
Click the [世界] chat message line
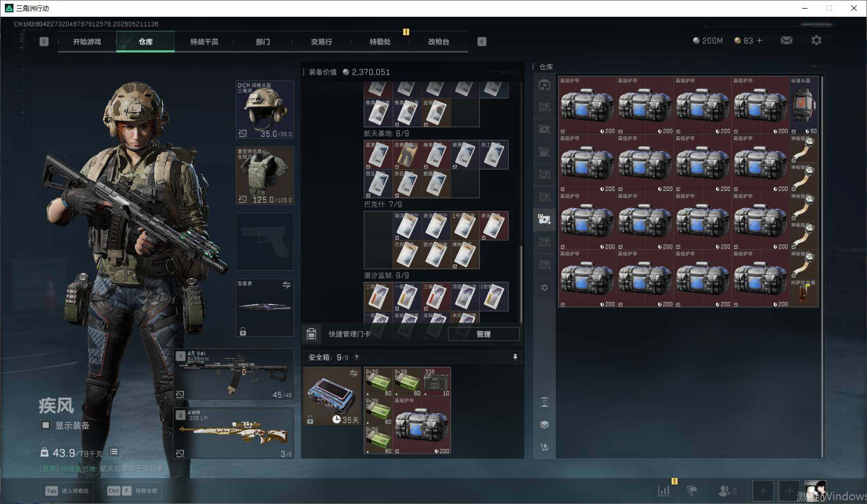coord(102,469)
